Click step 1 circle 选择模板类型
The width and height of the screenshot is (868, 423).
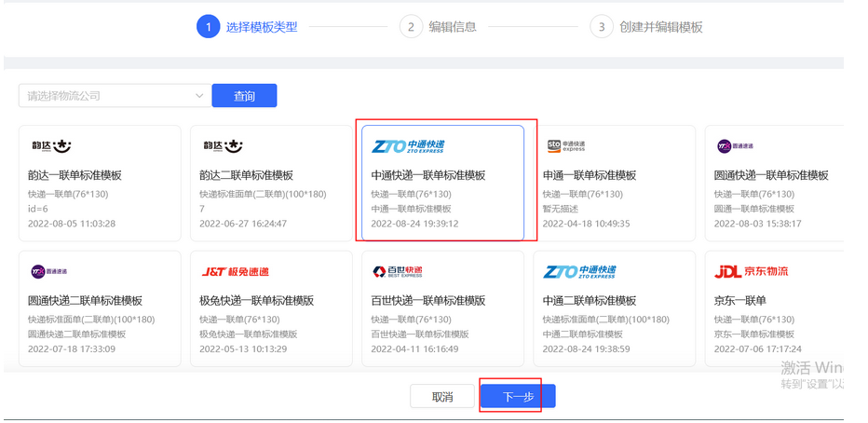pos(208,27)
